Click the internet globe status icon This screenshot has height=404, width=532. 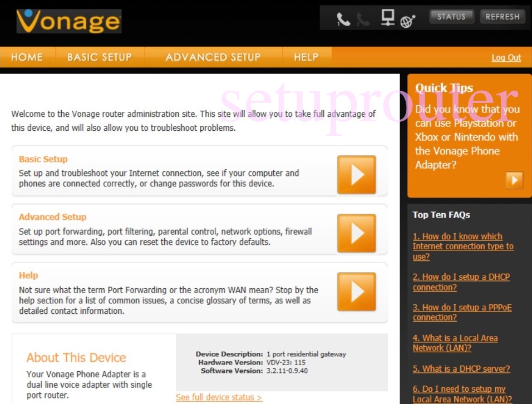[408, 19]
